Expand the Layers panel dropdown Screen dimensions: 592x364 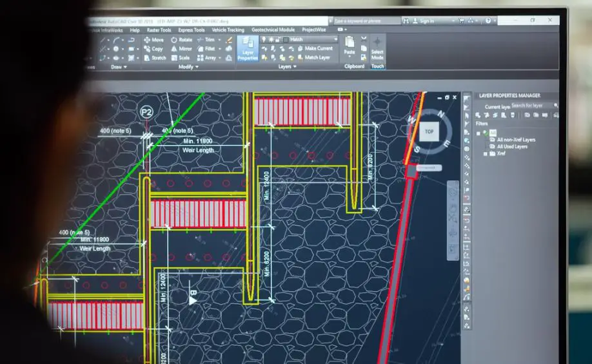(x=288, y=66)
